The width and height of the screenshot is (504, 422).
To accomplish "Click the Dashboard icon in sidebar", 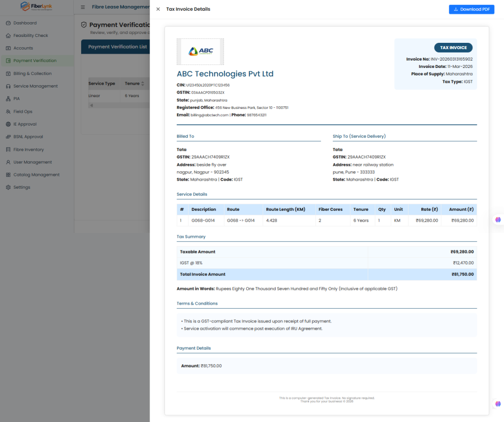I will tap(8, 23).
